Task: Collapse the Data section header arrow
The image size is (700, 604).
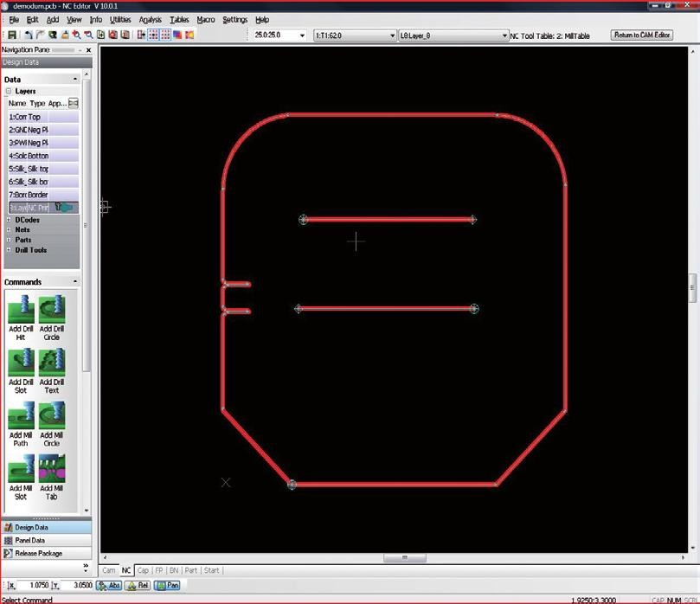Action: coord(75,79)
